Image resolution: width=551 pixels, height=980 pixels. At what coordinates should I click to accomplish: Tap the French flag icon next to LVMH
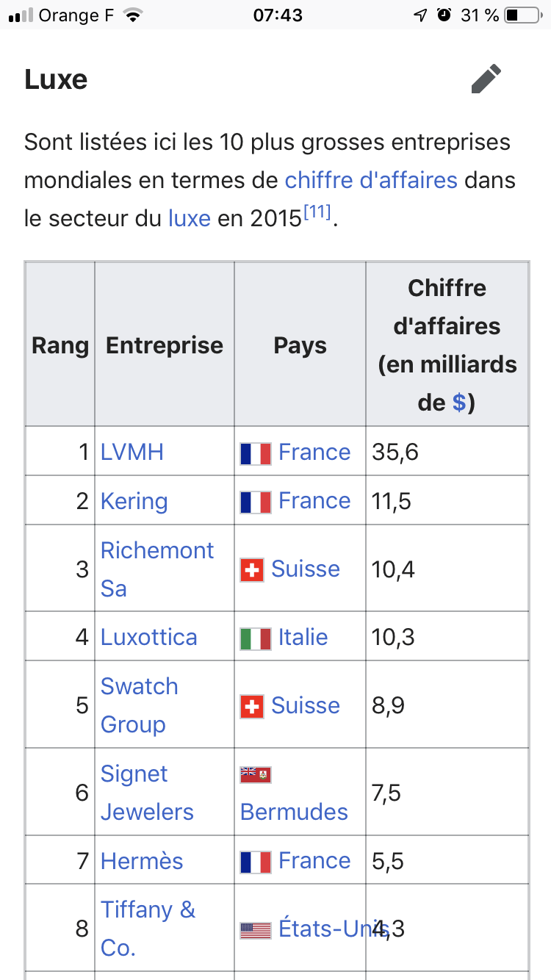tap(256, 453)
